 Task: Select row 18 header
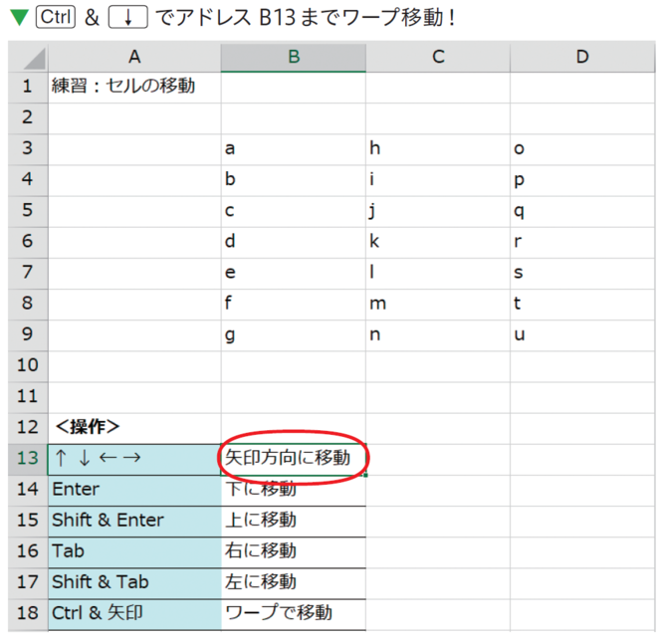pos(28,614)
